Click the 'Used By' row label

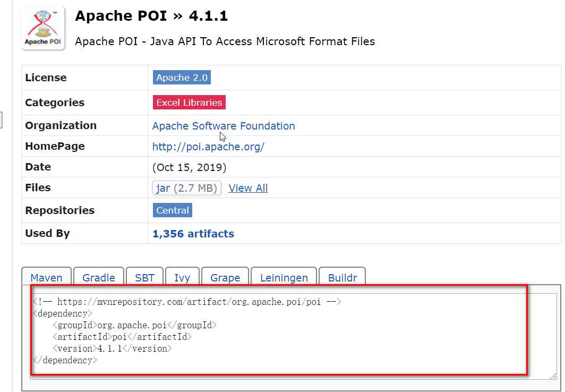click(47, 234)
